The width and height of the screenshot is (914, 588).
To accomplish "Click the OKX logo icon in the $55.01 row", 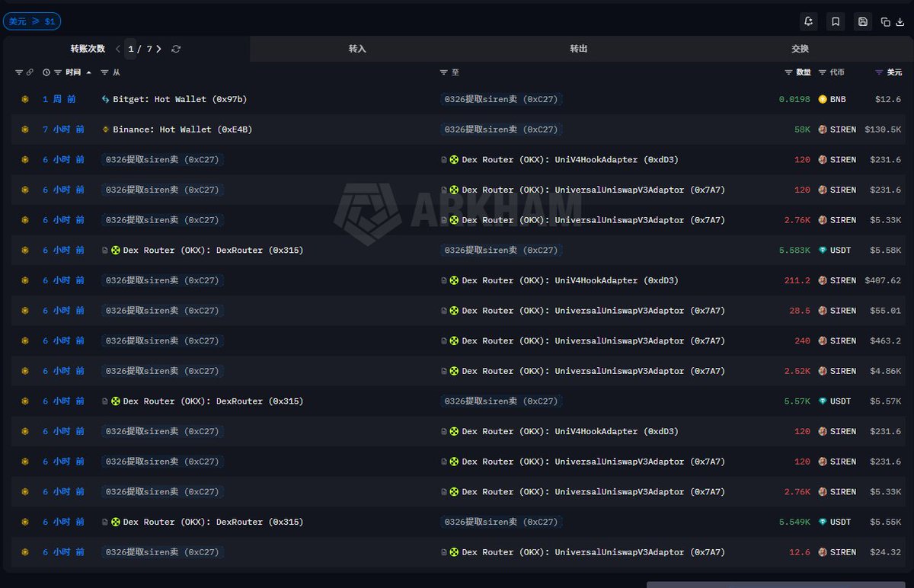I will [455, 311].
